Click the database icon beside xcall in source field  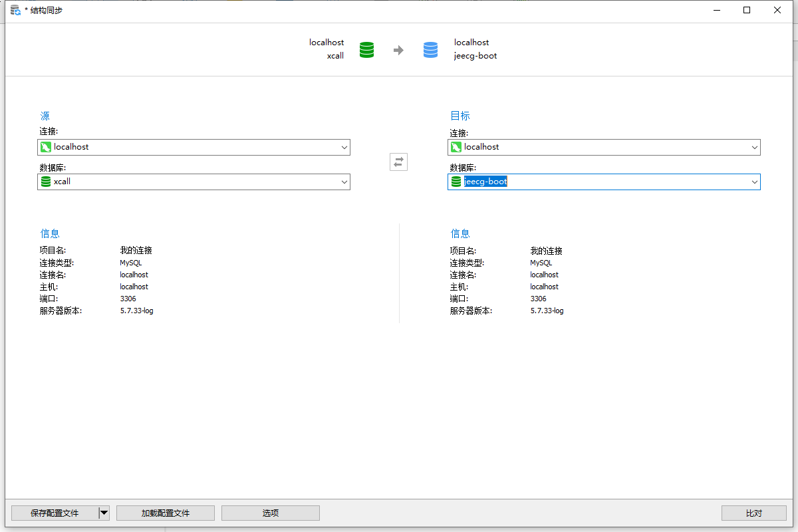click(x=45, y=181)
